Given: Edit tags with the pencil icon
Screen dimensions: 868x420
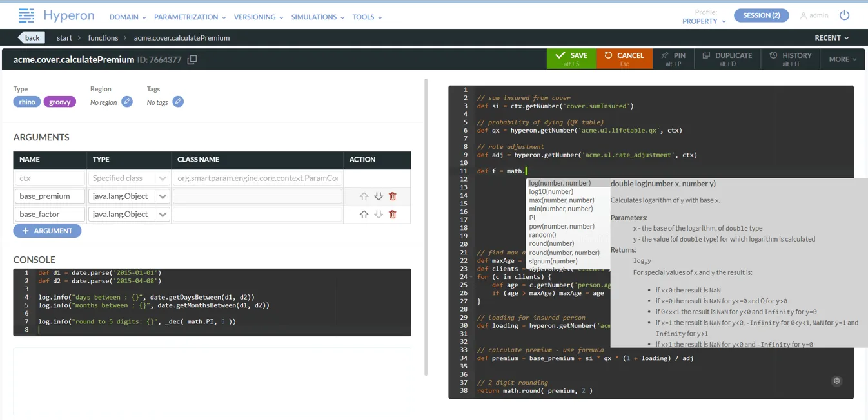Looking at the screenshot, I should click(178, 102).
